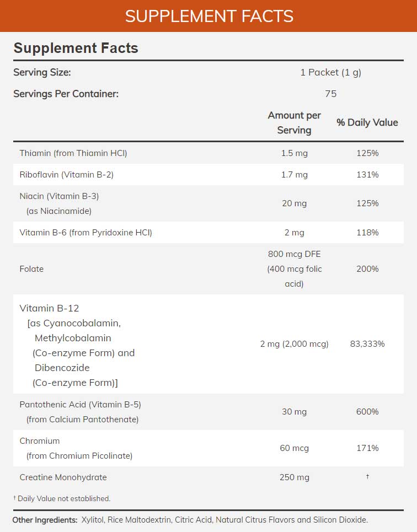Click Pantothenic Acid (Vitamin B-5) label

coord(80,404)
